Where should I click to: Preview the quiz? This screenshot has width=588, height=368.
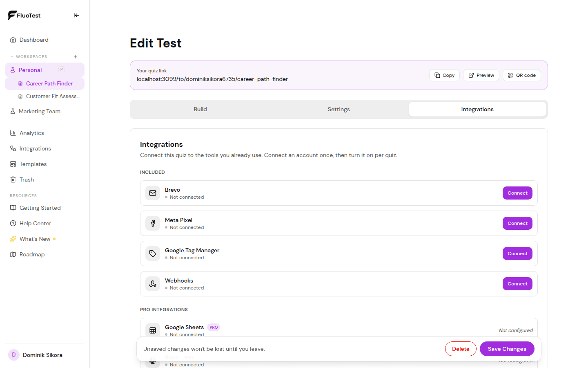tap(481, 75)
